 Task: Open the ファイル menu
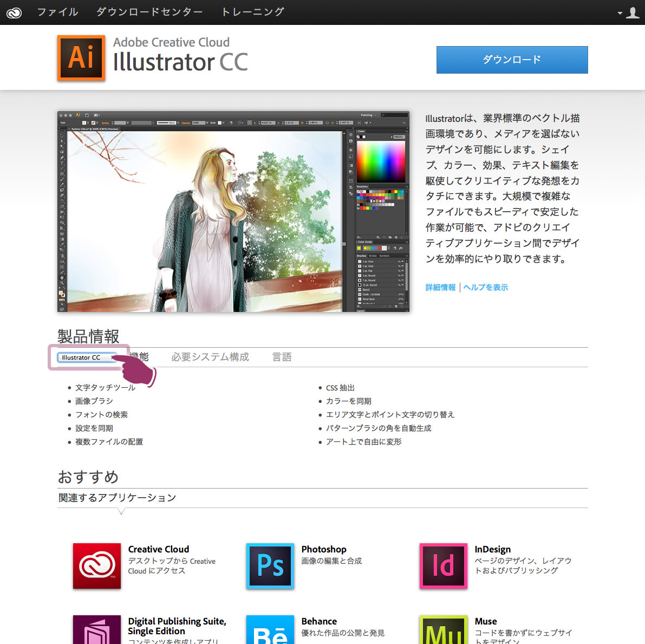click(57, 12)
